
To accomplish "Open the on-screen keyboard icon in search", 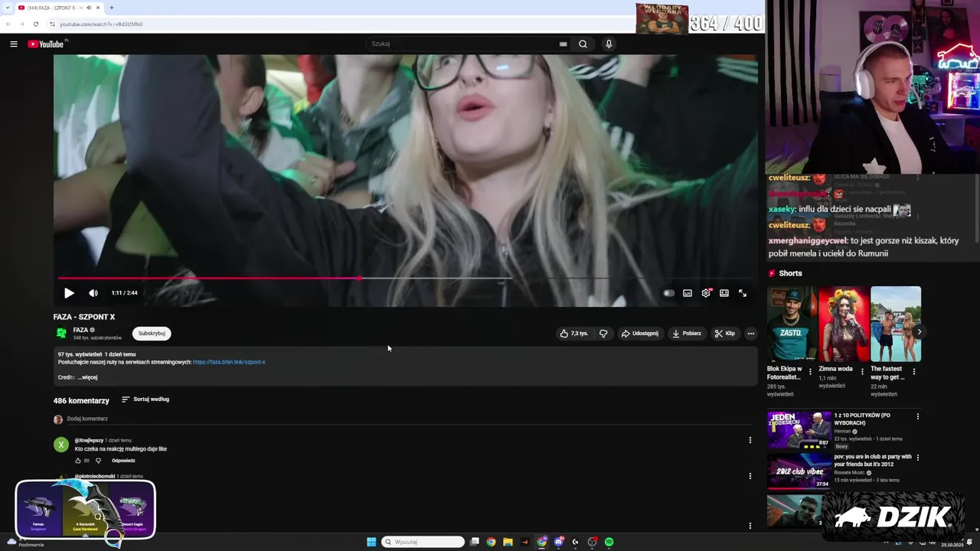I will tap(563, 44).
